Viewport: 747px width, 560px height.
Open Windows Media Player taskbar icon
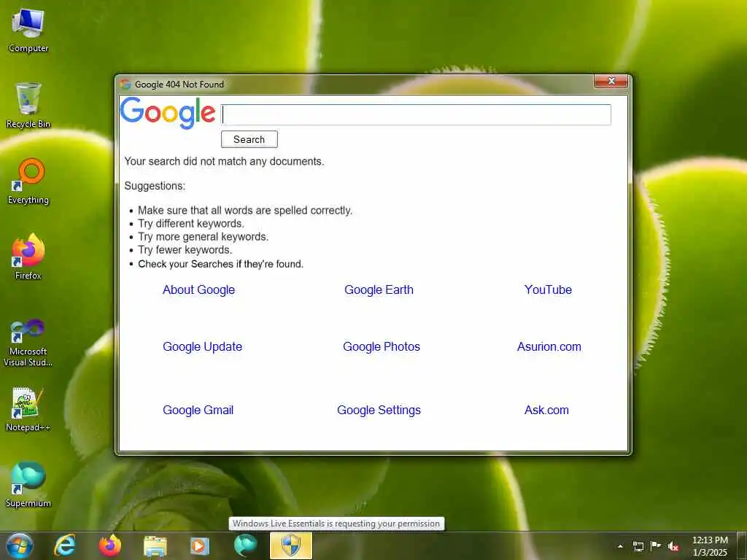[200, 545]
